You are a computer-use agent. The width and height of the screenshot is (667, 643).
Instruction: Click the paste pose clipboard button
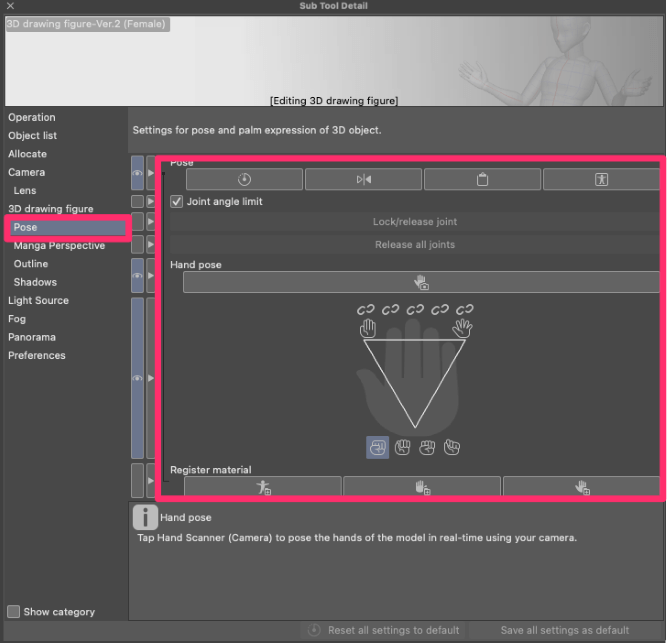tap(482, 179)
